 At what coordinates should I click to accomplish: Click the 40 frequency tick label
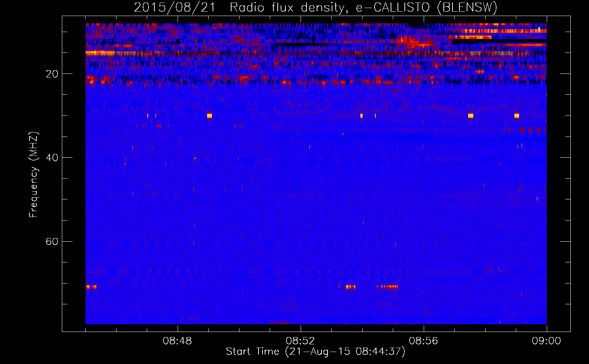pos(52,158)
